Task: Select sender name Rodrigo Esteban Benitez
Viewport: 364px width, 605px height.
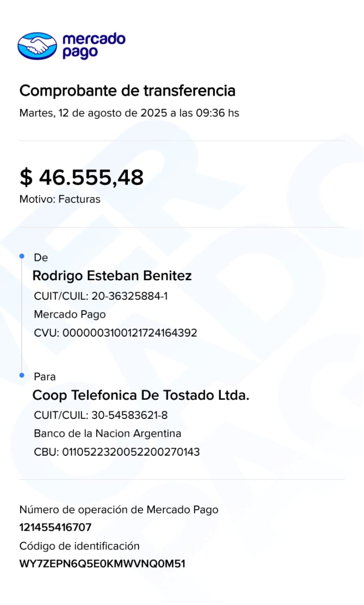Action: (112, 276)
